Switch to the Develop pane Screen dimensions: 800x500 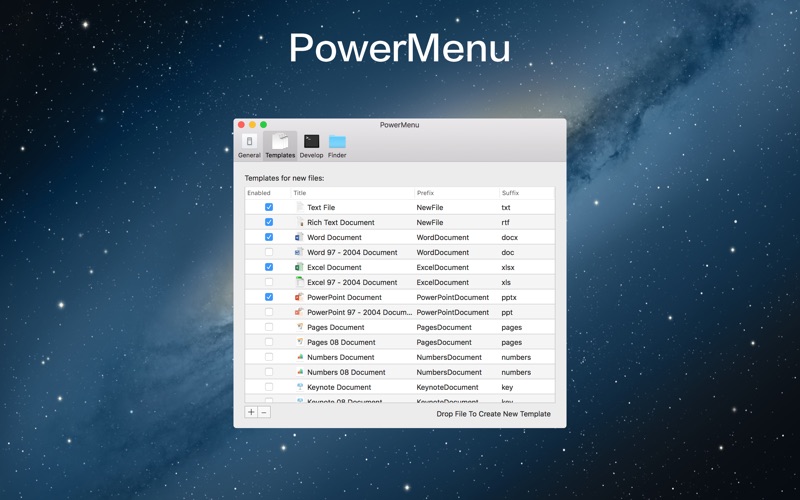click(x=311, y=146)
